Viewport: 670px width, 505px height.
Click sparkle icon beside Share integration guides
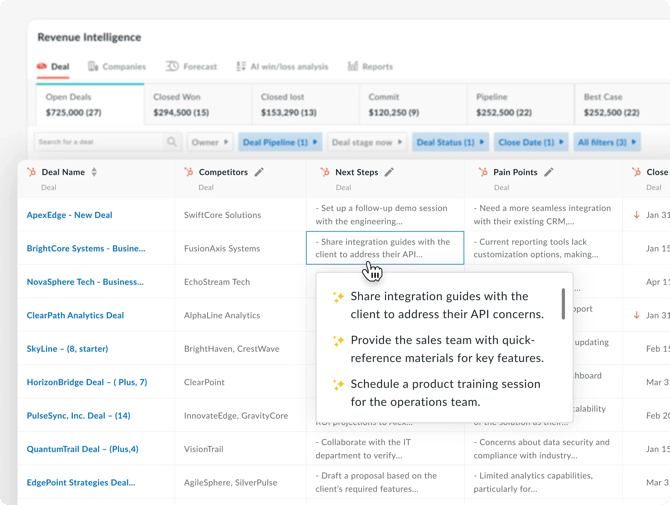(x=338, y=297)
